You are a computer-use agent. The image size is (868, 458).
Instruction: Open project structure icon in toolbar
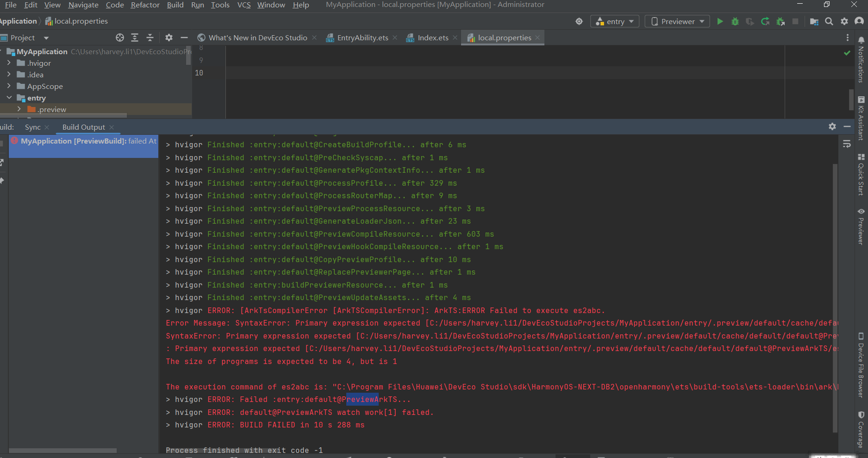pyautogui.click(x=814, y=21)
